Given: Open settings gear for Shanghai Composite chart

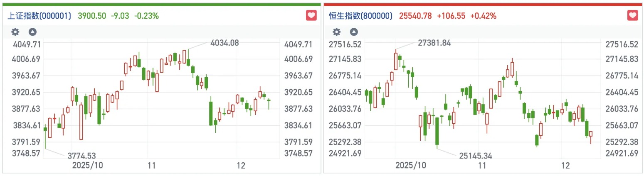Looking at the screenshot, I should pos(15,32).
